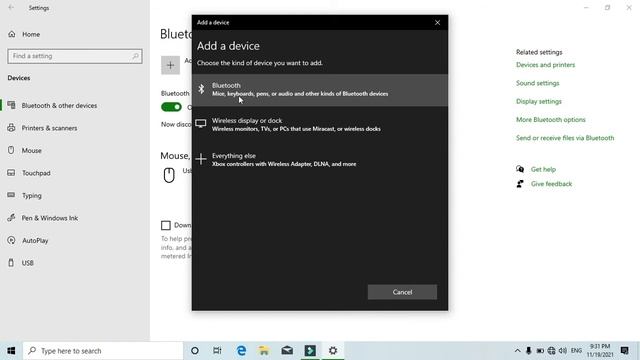
Task: Click the Get help link
Action: pyautogui.click(x=543, y=169)
